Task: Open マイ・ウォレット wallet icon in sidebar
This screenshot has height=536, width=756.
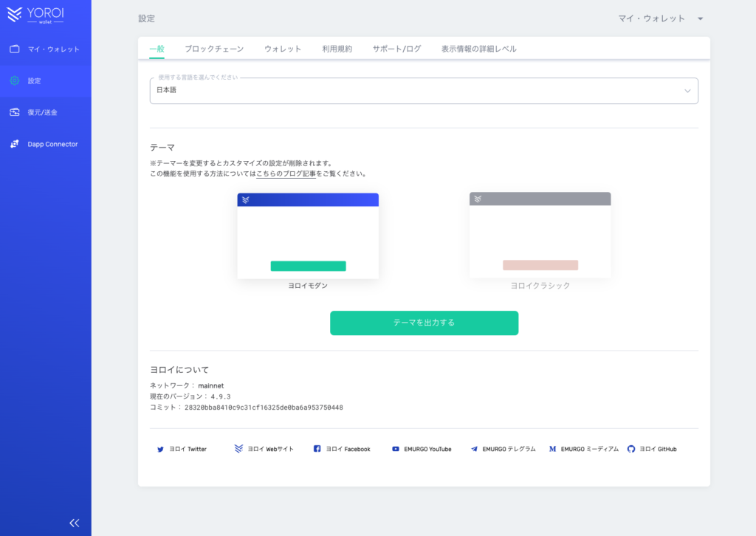Action: pyautogui.click(x=15, y=49)
